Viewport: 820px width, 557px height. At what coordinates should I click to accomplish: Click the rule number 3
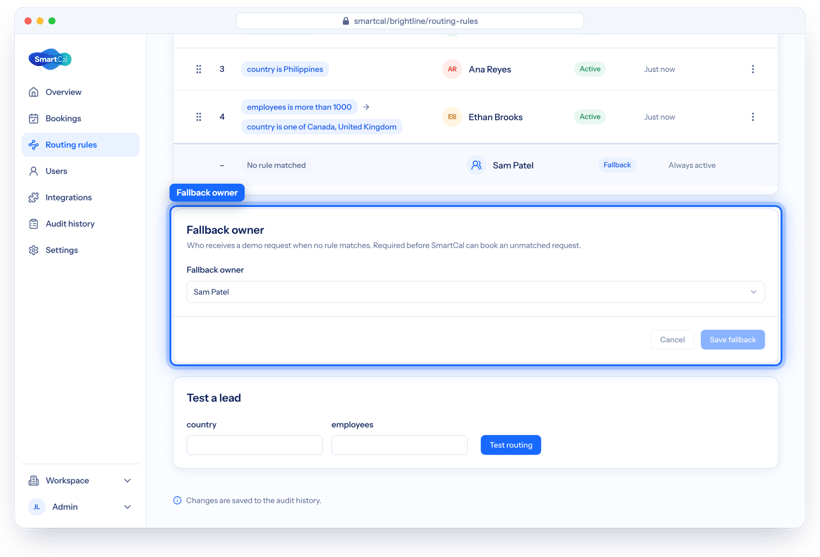[222, 69]
